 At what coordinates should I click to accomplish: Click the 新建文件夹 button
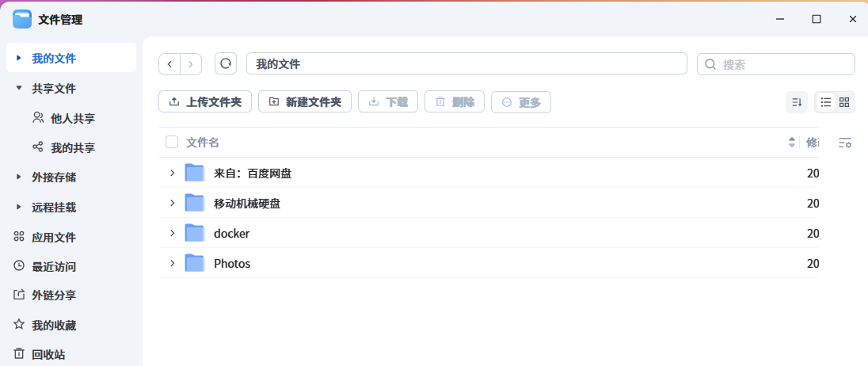click(305, 102)
